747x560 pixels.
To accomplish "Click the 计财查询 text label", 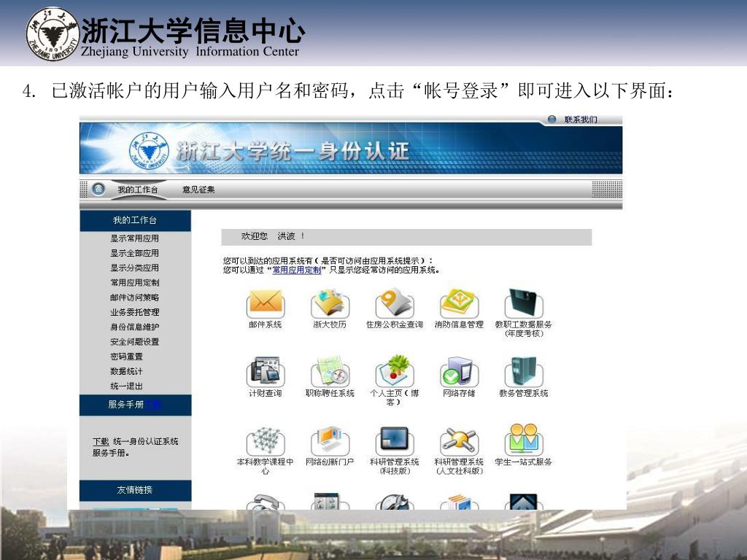I will tap(266, 393).
